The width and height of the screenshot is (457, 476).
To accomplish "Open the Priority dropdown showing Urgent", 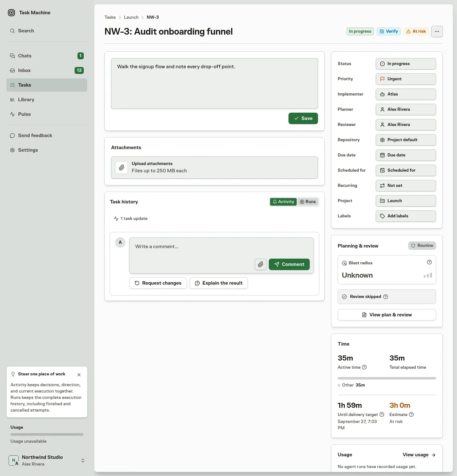I will [x=406, y=79].
